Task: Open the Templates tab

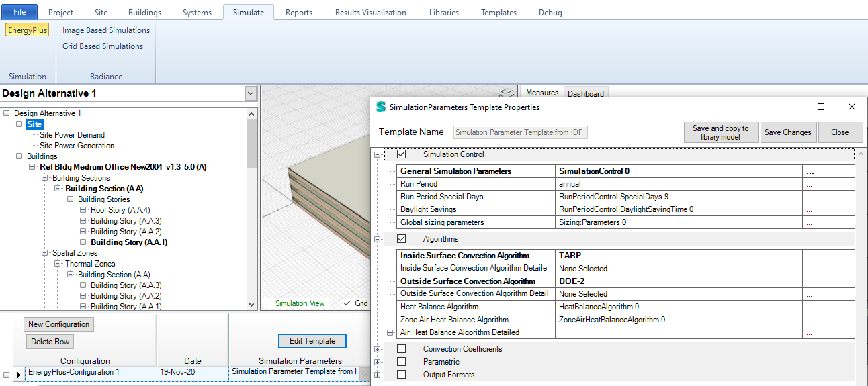Action: coord(498,12)
